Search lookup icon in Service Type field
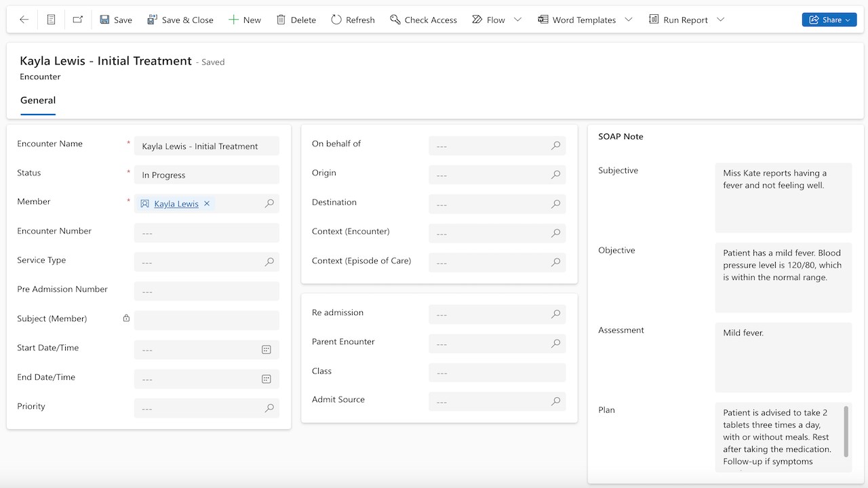The width and height of the screenshot is (868, 488). click(x=269, y=262)
